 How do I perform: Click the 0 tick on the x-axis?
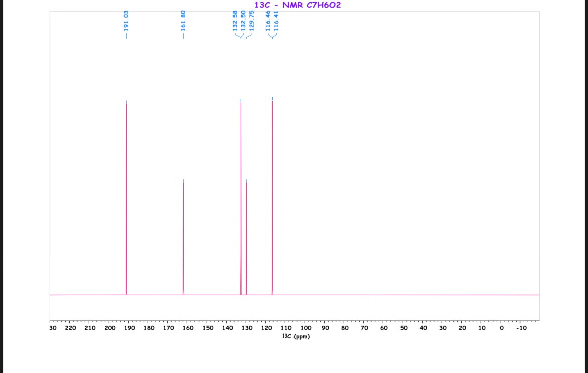point(501,328)
